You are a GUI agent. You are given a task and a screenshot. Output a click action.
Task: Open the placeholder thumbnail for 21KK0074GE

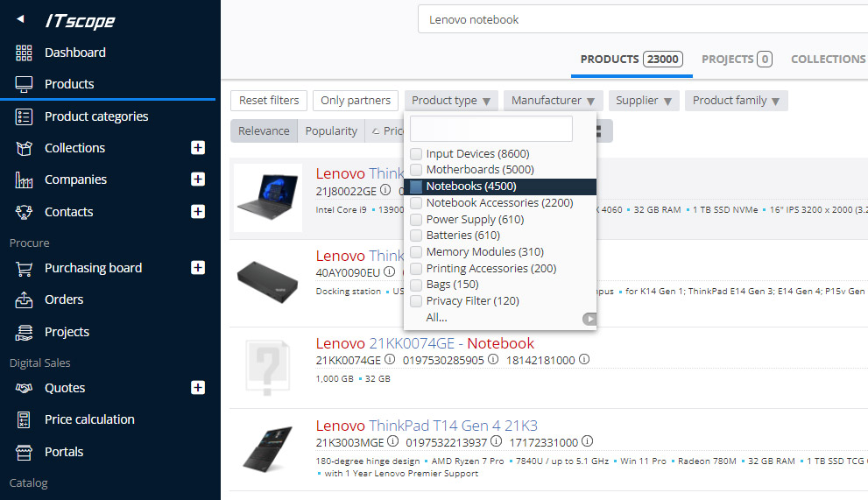point(268,367)
